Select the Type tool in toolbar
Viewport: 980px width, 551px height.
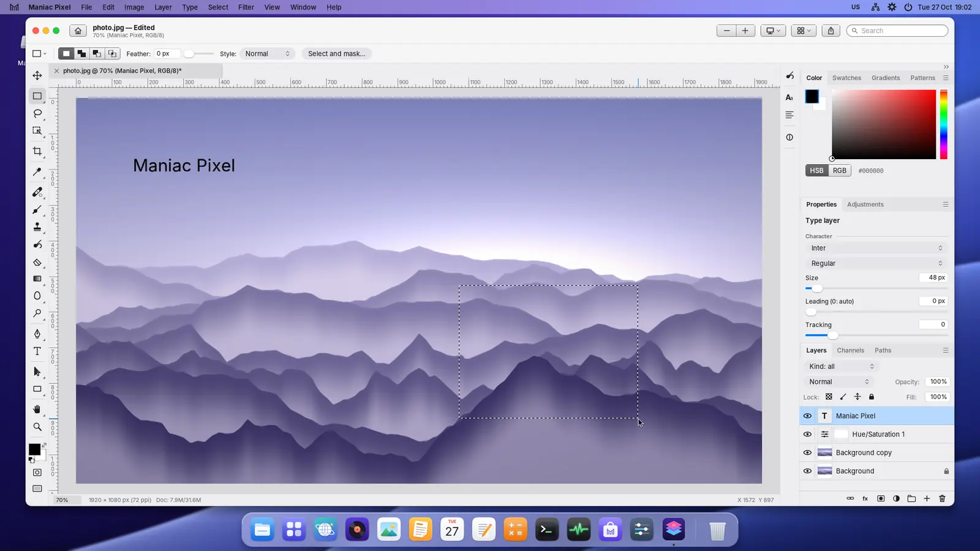[x=37, y=351]
